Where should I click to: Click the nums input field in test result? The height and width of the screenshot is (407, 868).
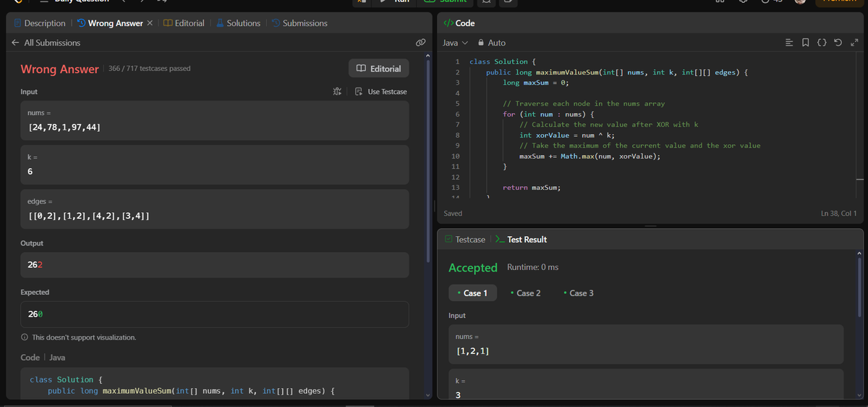pos(646,344)
